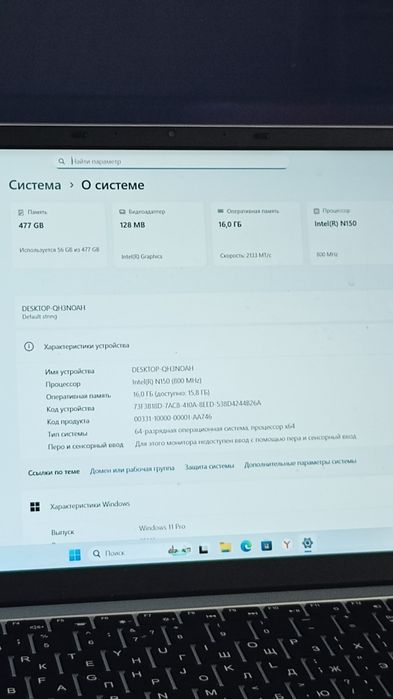Open 'Дополнительные параметры системы' link
Viewport: 393px width, 699px height.
coord(300,463)
